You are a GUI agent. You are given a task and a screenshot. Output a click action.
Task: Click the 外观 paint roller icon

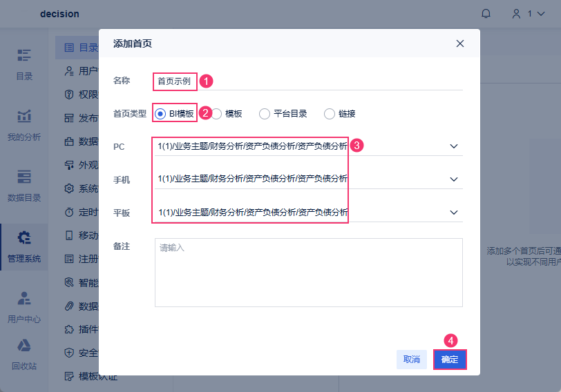[x=69, y=165]
